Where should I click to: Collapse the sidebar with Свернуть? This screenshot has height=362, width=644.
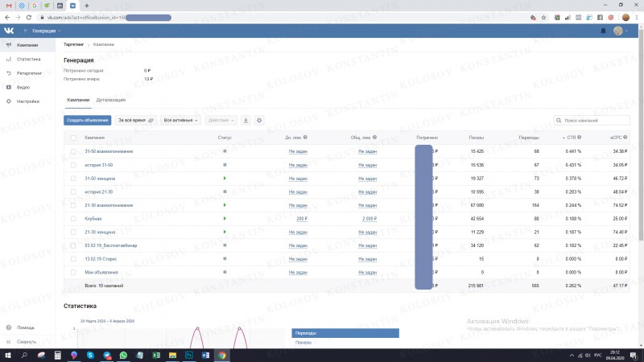tap(27, 341)
